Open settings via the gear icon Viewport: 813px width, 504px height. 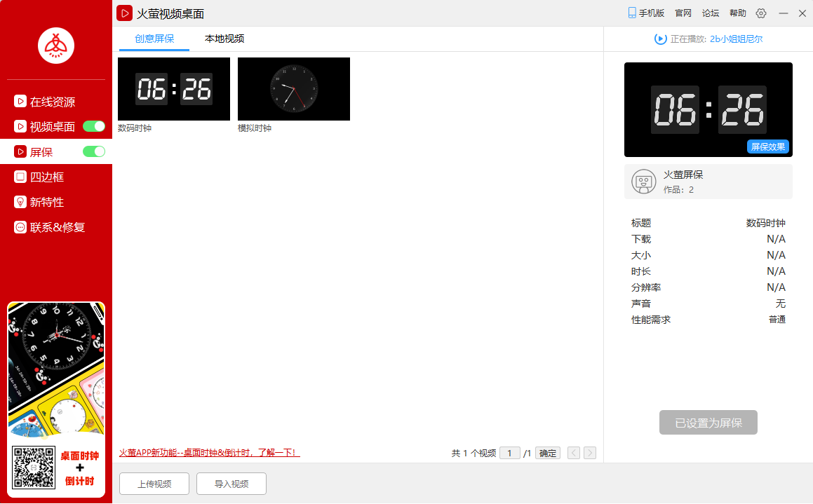(760, 13)
